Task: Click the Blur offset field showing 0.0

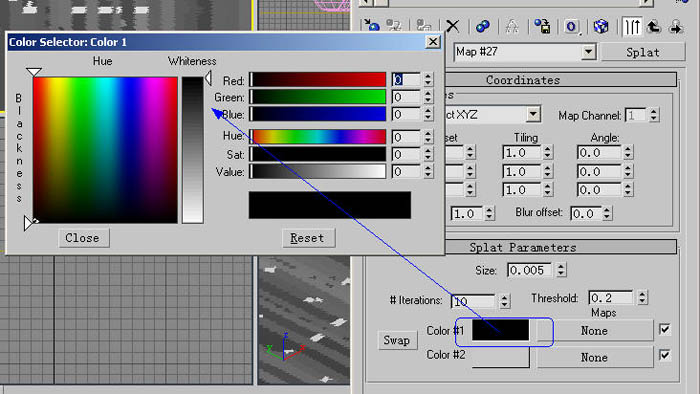Action: (x=585, y=213)
